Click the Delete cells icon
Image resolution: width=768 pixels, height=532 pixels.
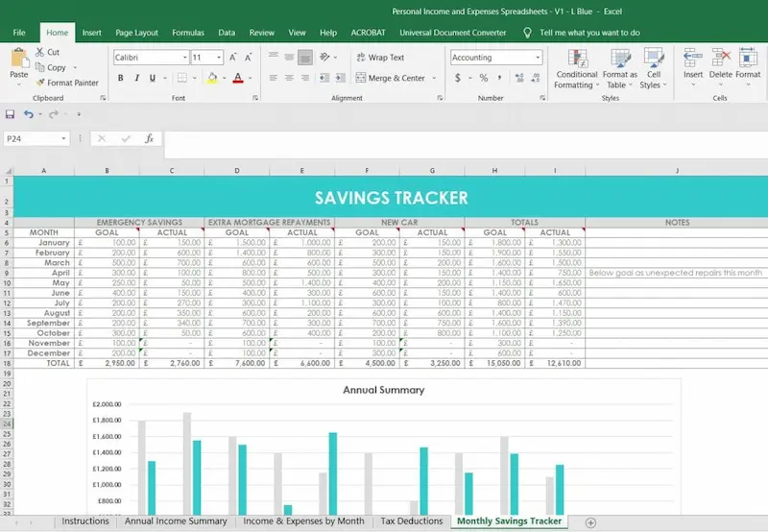[x=721, y=58]
